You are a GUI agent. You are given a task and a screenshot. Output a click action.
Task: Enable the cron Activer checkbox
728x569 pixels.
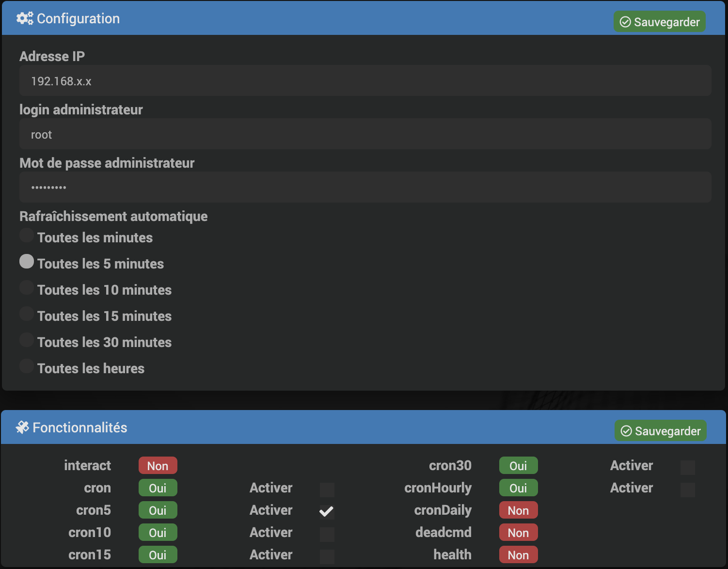coord(327,490)
